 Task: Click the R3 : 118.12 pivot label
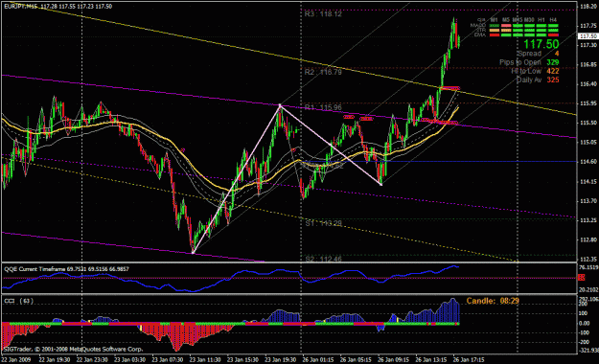click(323, 14)
